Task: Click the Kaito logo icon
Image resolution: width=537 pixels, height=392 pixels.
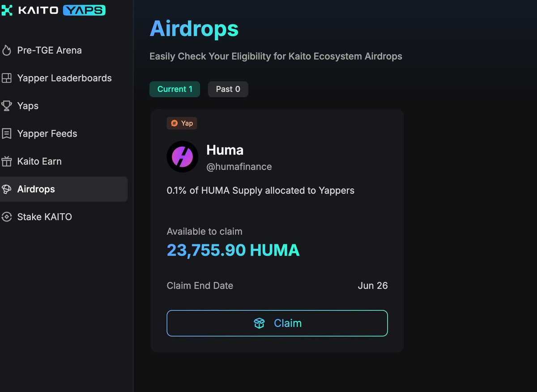Action: 7,10
